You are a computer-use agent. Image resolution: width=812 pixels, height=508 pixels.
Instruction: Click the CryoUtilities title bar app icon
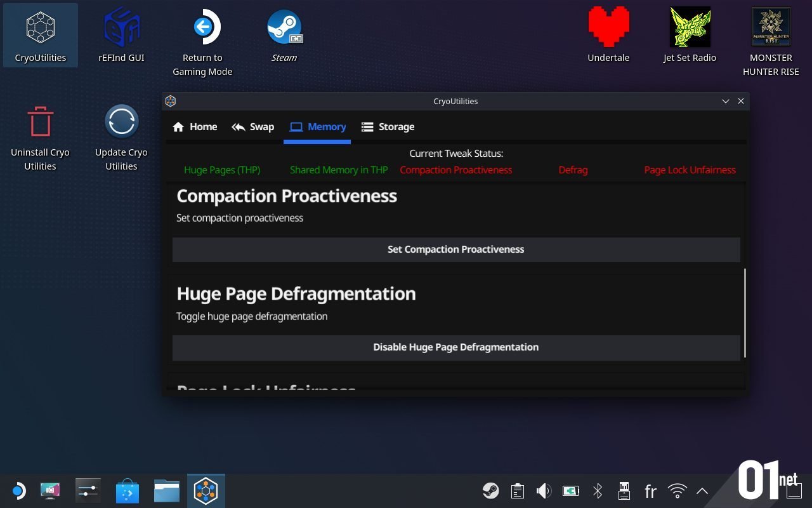click(170, 101)
